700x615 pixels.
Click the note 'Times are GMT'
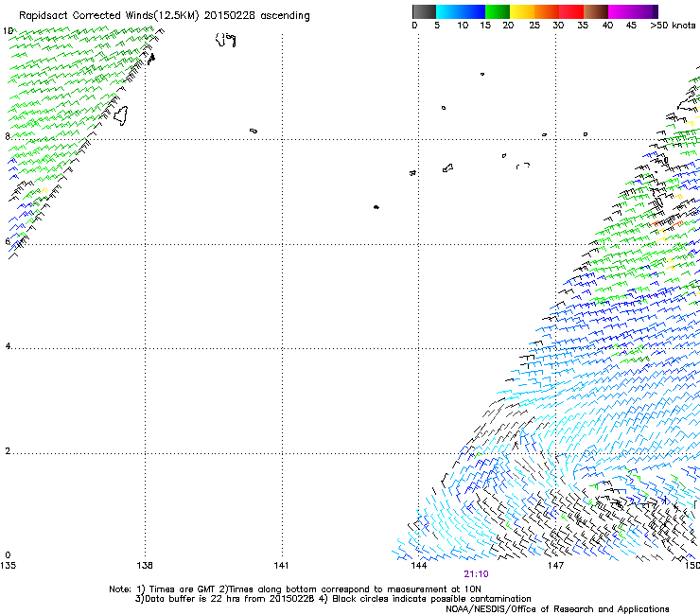coord(183,589)
